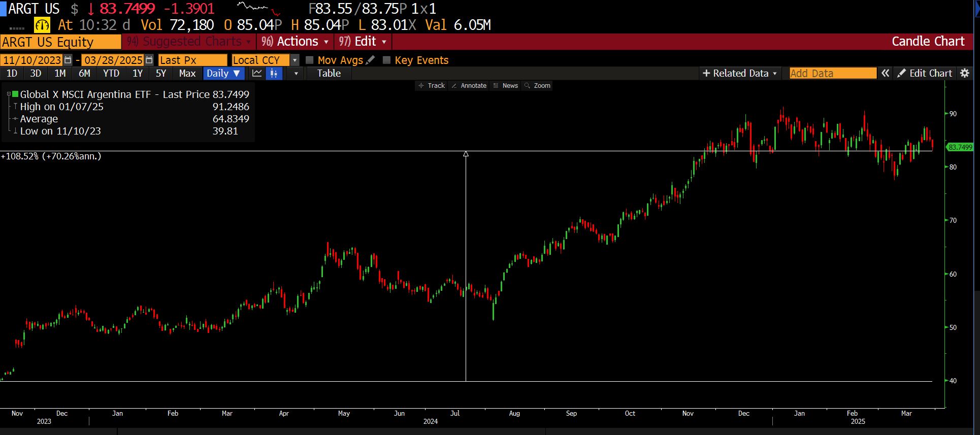Switch to line chart view
The height and width of the screenshot is (435, 980).
(257, 73)
